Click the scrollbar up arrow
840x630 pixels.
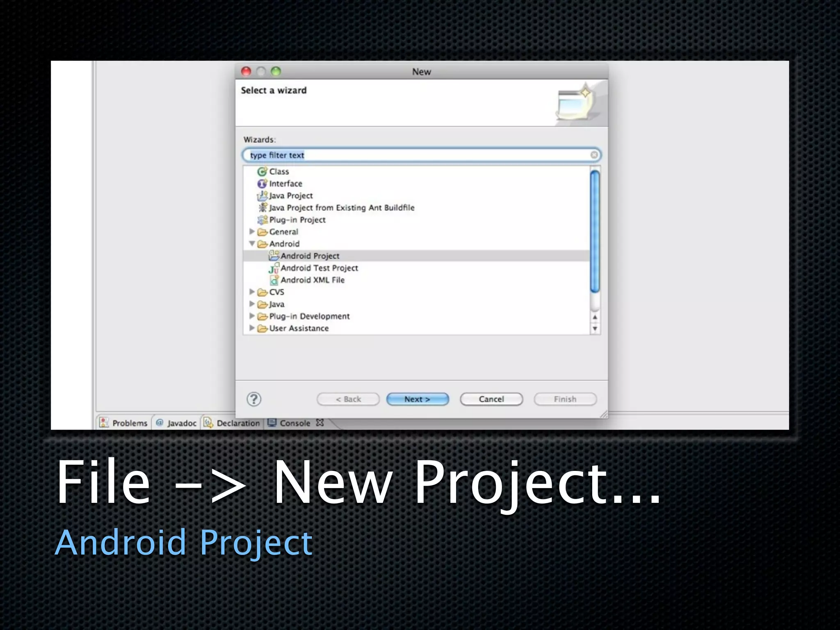595,317
